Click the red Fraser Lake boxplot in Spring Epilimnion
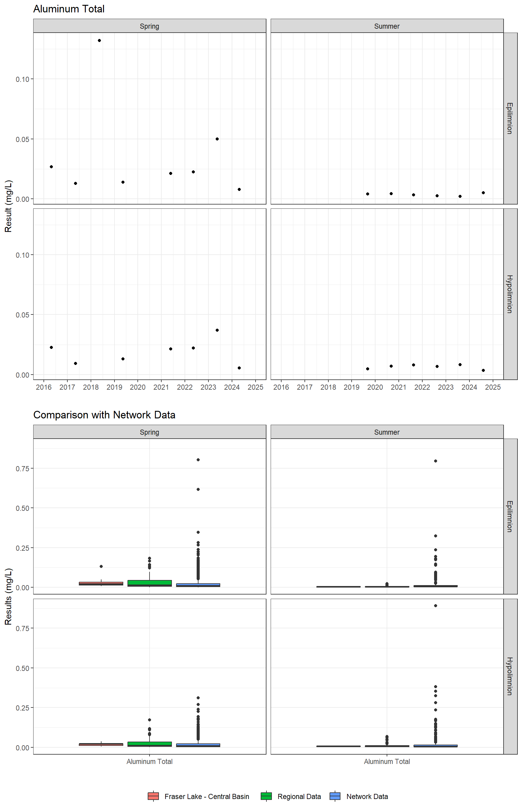 (101, 584)
